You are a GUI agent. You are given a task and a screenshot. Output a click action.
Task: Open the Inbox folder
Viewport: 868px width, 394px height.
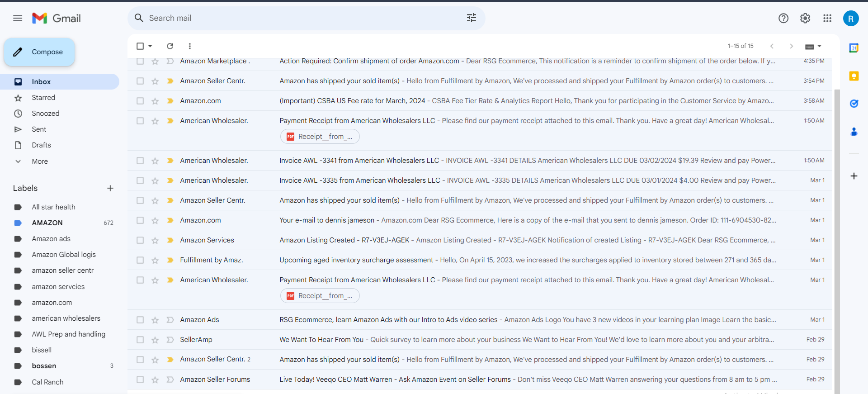tap(59, 82)
